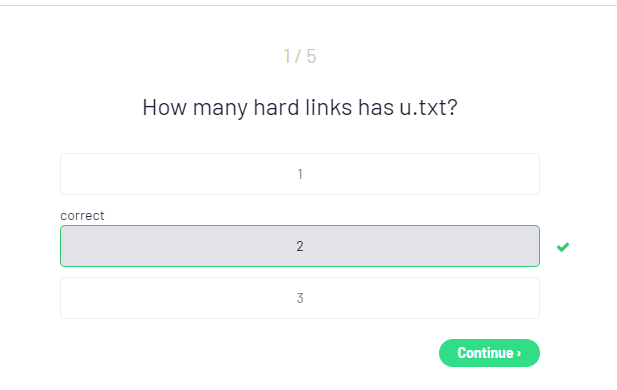Click the 1 / 5 progress counter
The height and width of the screenshot is (390, 617).
point(300,56)
